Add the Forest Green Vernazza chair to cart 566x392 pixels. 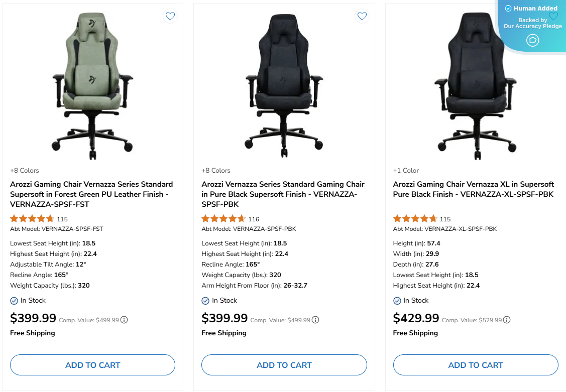[x=92, y=365]
